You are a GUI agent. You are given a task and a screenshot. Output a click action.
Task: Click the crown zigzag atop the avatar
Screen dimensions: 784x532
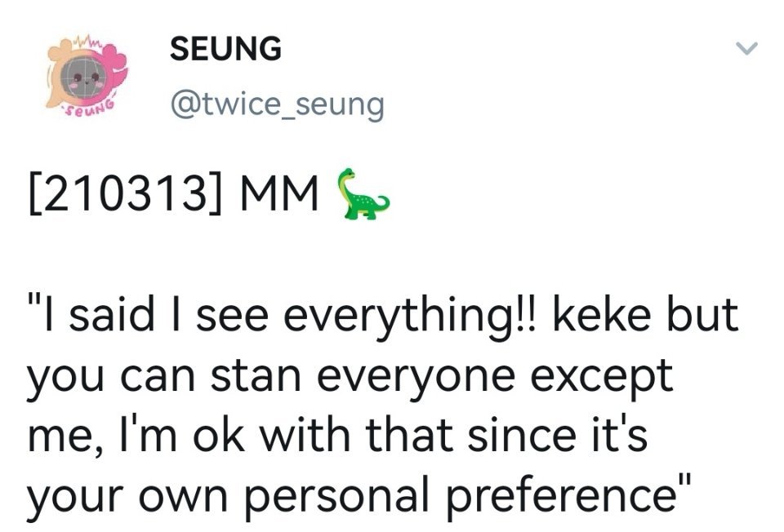tap(87, 42)
